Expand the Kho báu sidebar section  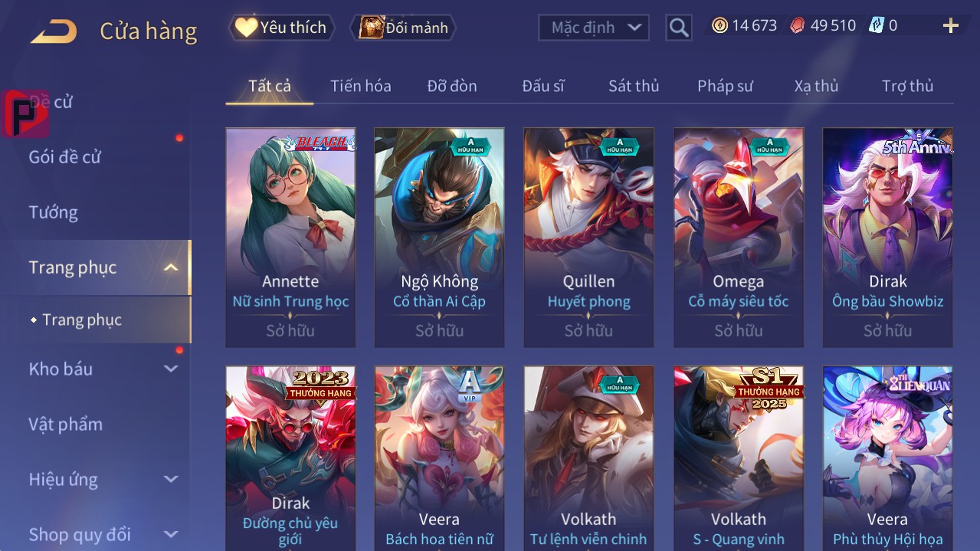click(171, 369)
